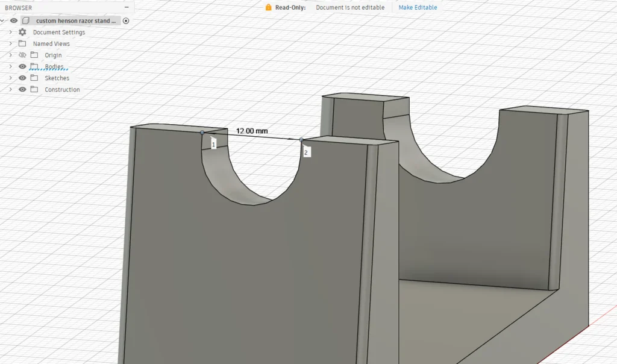
Task: Expand the Bodies tree node
Action: tap(10, 66)
